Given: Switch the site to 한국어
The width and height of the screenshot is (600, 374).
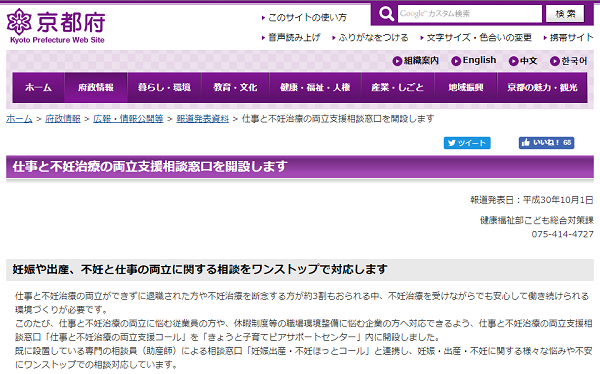Looking at the screenshot, I should (x=569, y=60).
